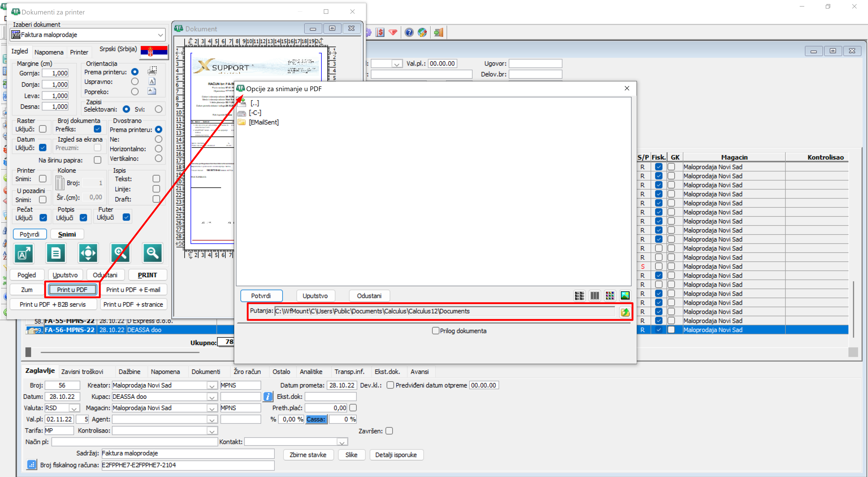Click the Print u PDF + E-mail button

(133, 290)
